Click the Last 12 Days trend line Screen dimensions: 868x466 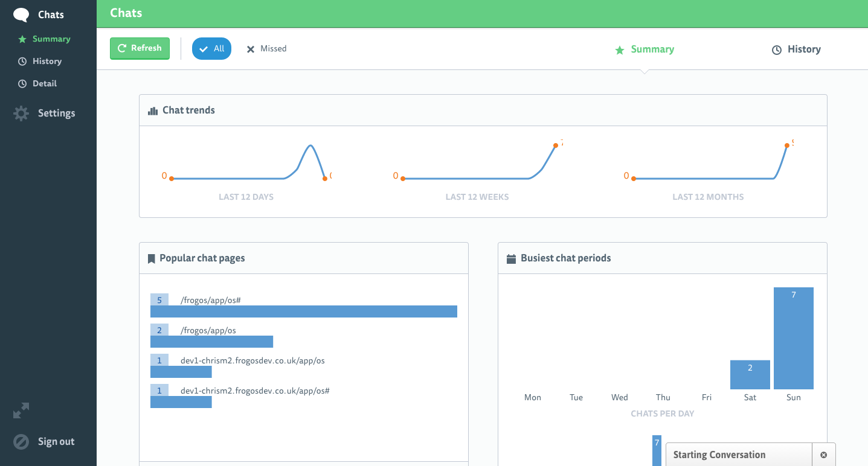[x=248, y=163]
